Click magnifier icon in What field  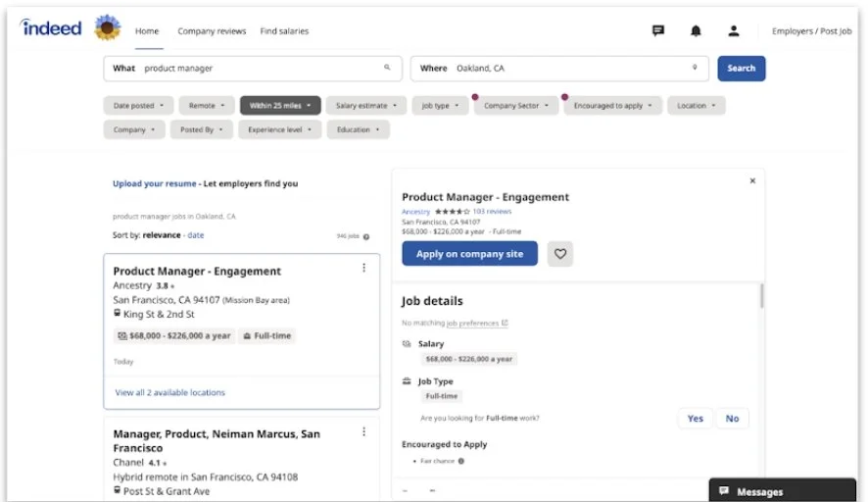(x=387, y=68)
